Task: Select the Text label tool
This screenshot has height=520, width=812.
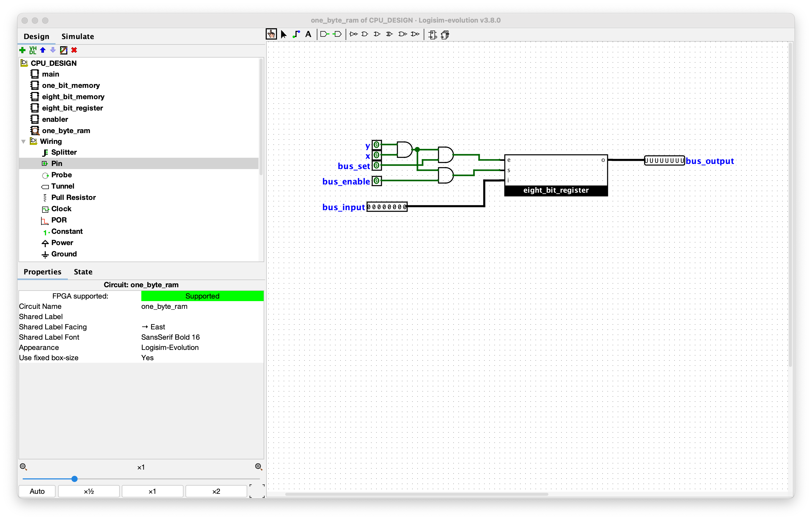Action: click(308, 34)
